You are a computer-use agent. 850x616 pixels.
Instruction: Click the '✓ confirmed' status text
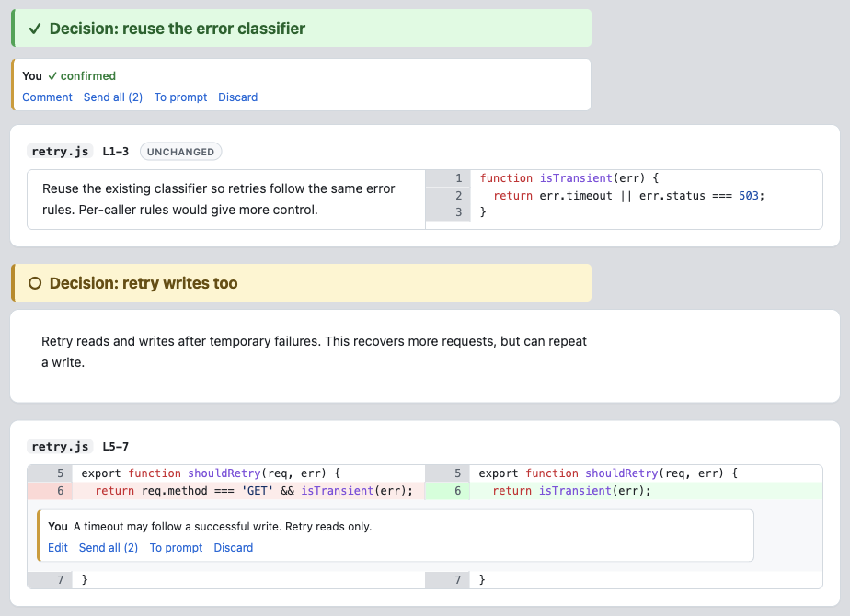coord(82,75)
